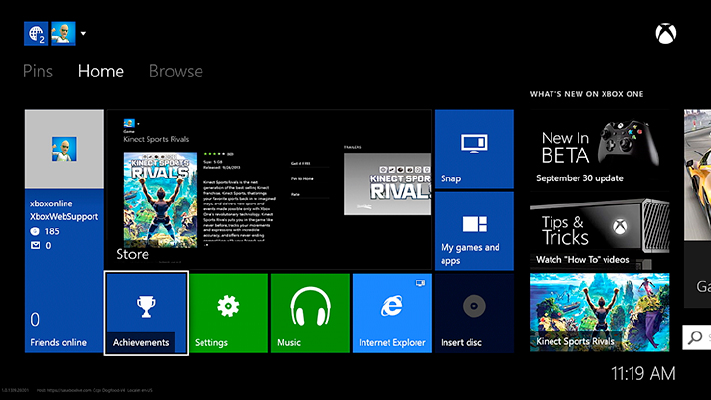711x400 pixels.
Task: Open the Store tile with game preview
Action: 268,190
